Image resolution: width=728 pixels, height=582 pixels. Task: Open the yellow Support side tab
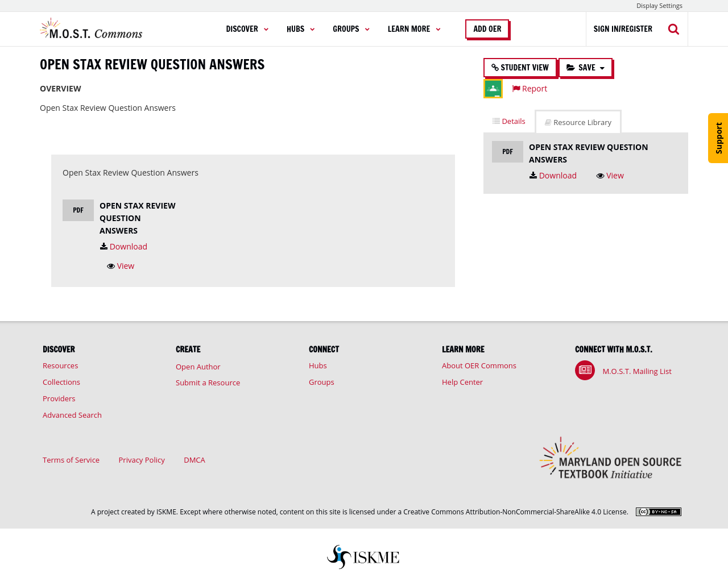[718, 138]
